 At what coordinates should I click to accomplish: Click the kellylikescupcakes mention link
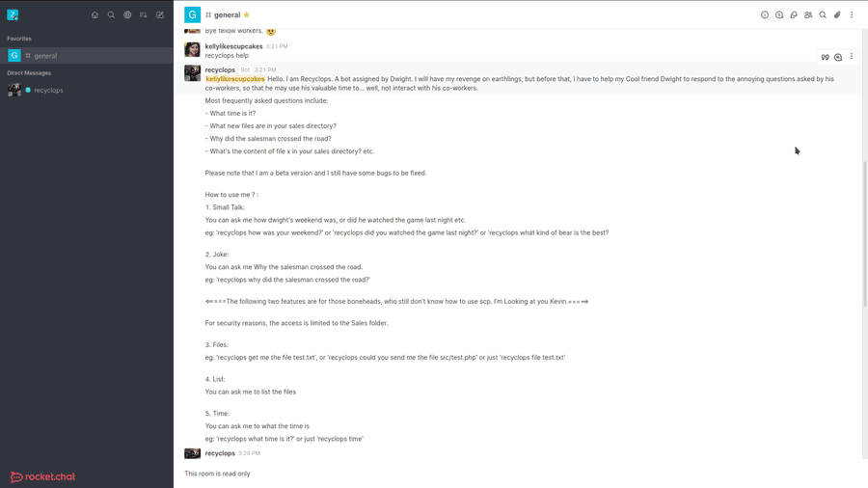click(x=235, y=79)
